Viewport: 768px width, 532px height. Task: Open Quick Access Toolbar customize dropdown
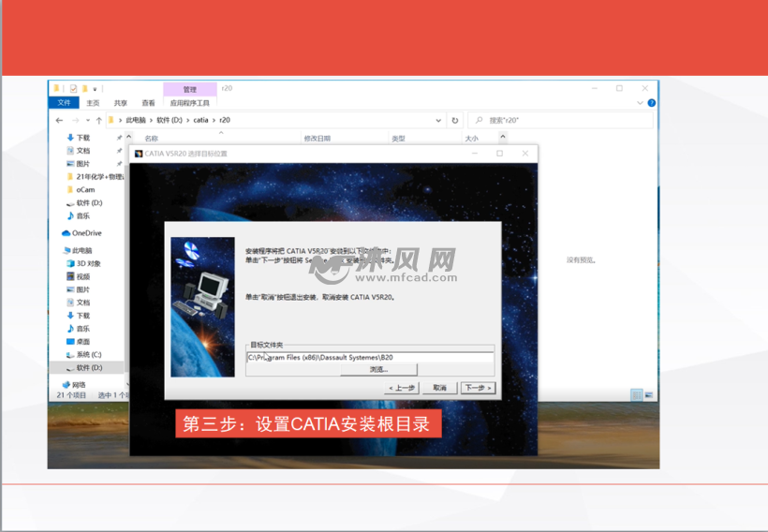(x=95, y=89)
